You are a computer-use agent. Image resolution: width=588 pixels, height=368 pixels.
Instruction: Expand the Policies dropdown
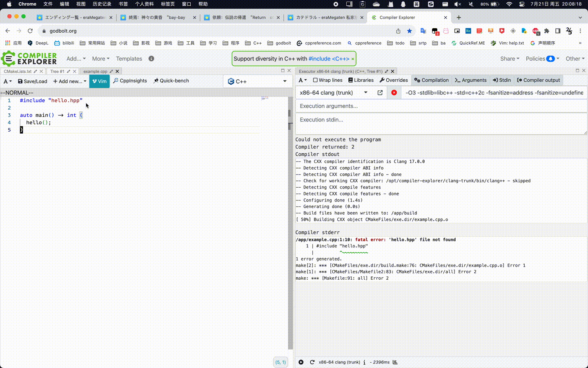542,58
